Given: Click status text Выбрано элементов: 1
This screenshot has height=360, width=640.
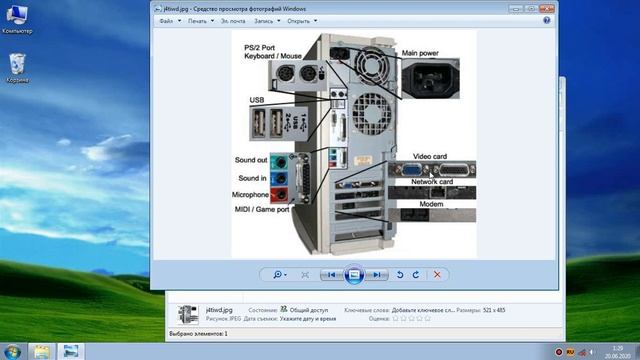Looking at the screenshot, I should tap(198, 334).
